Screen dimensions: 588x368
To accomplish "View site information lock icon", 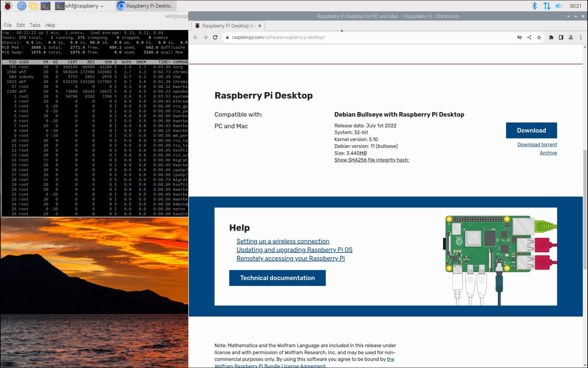I will pyautogui.click(x=227, y=37).
